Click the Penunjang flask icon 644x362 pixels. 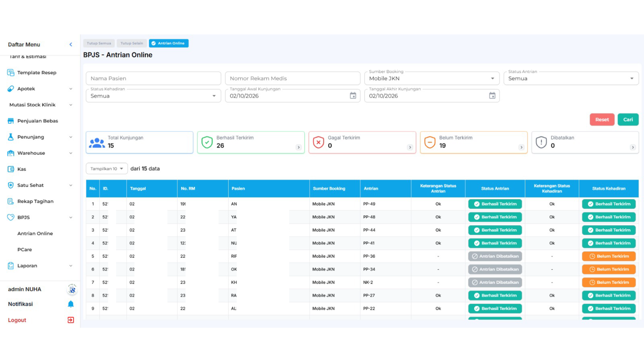click(11, 137)
